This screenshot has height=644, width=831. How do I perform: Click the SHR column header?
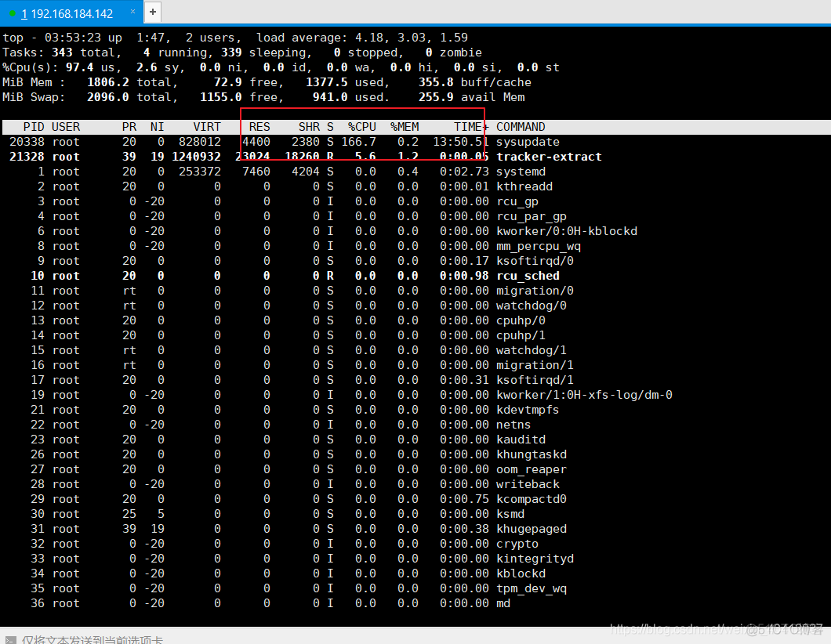(x=309, y=127)
